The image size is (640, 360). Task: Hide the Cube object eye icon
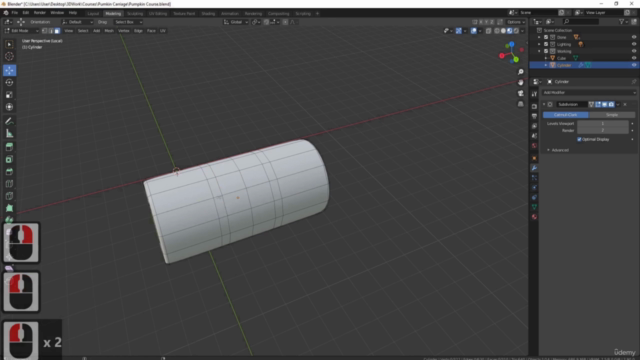click(x=634, y=58)
